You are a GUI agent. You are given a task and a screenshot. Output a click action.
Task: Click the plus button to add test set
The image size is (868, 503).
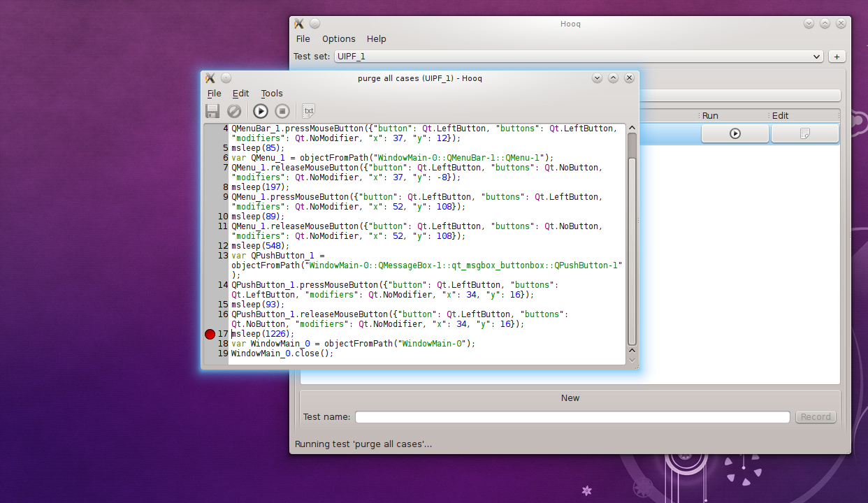pos(837,57)
